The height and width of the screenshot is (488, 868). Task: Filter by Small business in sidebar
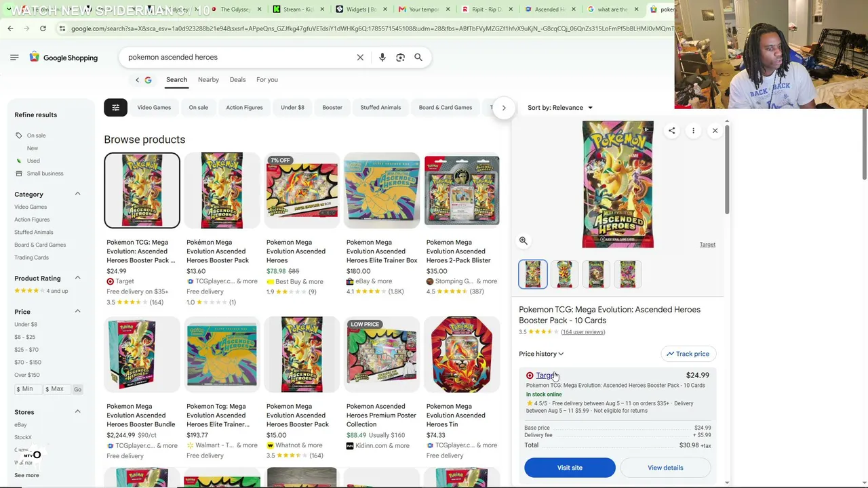(x=45, y=174)
